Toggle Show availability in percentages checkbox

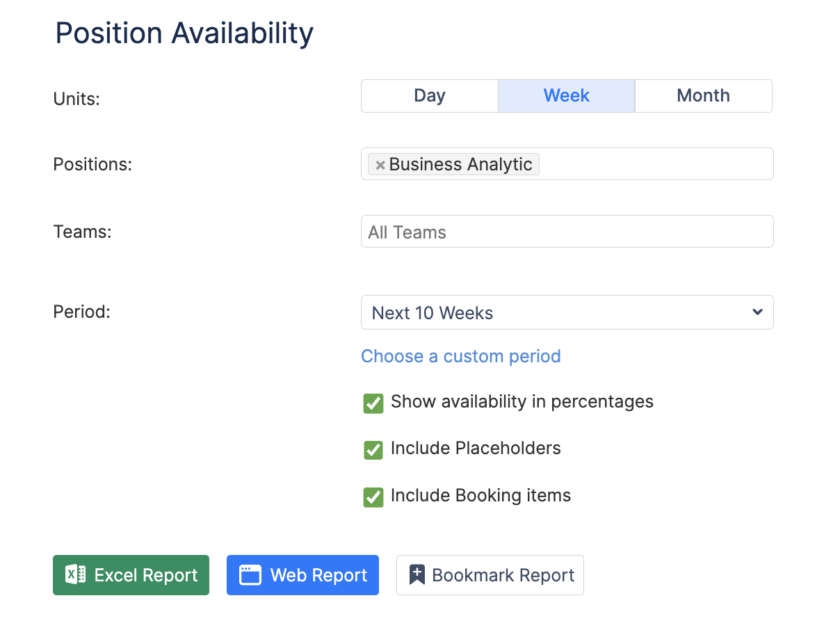[x=373, y=403]
